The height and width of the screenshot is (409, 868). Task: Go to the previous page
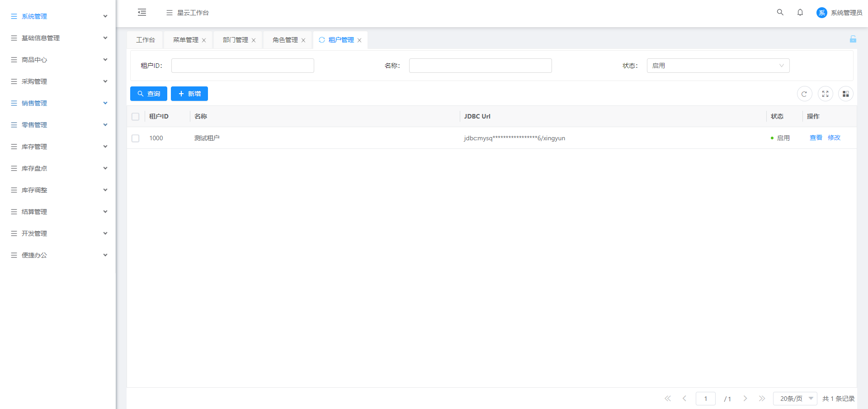click(x=684, y=399)
